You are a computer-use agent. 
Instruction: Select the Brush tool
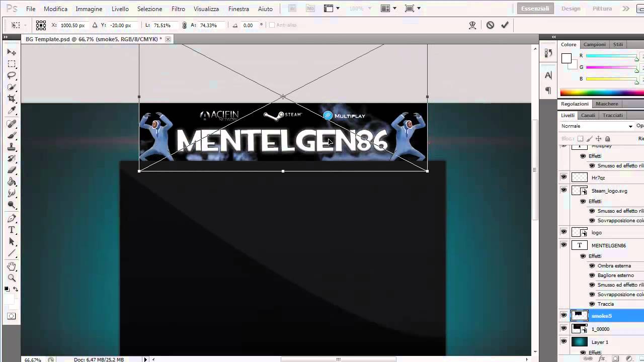[12, 135]
